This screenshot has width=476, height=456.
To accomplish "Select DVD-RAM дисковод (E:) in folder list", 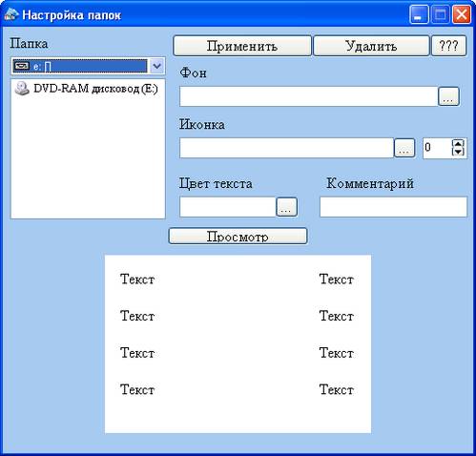I will point(87,89).
